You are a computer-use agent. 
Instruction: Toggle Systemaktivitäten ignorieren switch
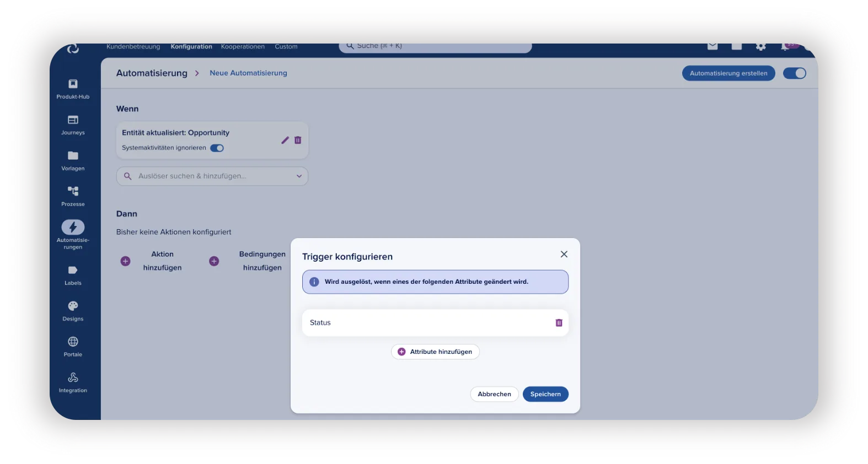[x=217, y=148]
